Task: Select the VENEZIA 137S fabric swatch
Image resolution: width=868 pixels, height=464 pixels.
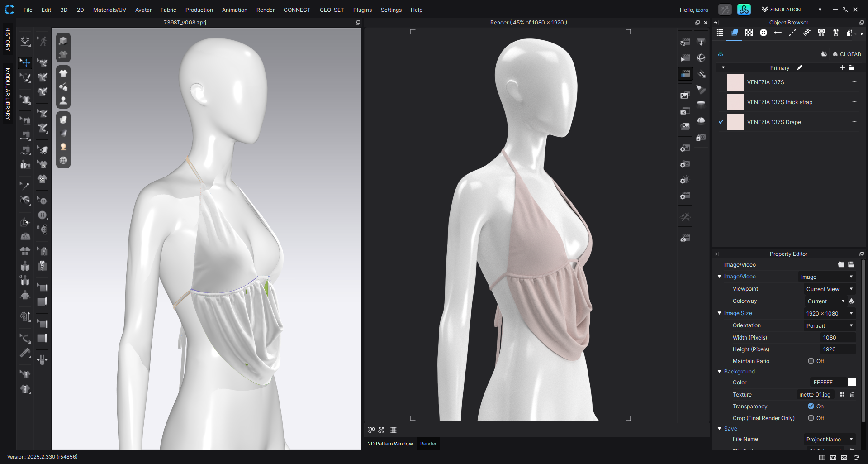Action: pos(735,82)
